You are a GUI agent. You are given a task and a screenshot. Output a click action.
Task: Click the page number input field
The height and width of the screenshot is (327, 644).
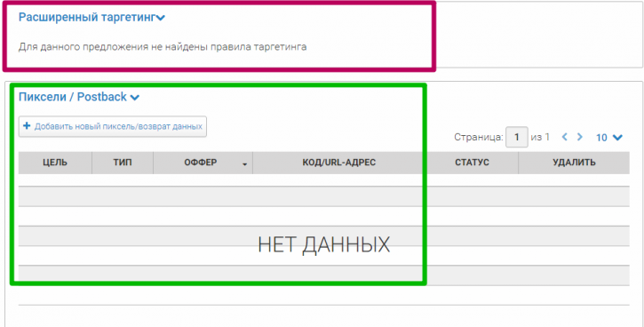pyautogui.click(x=517, y=137)
